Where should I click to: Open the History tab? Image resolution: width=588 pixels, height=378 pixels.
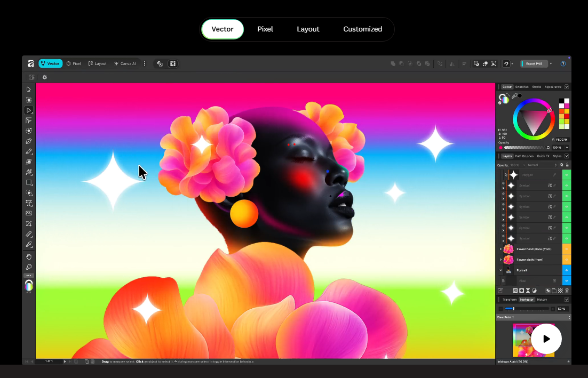coord(542,300)
